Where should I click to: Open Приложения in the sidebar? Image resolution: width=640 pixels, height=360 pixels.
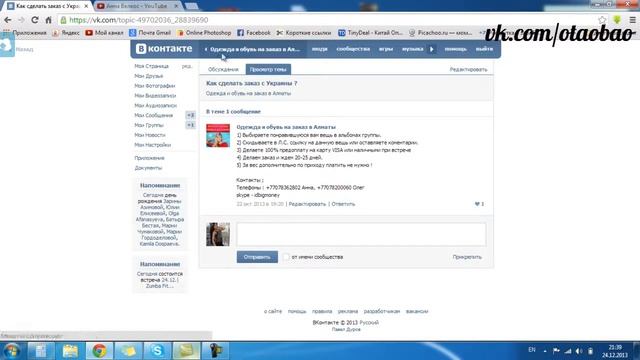pos(149,158)
